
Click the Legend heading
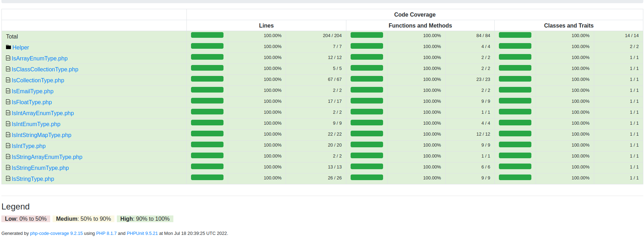click(16, 207)
